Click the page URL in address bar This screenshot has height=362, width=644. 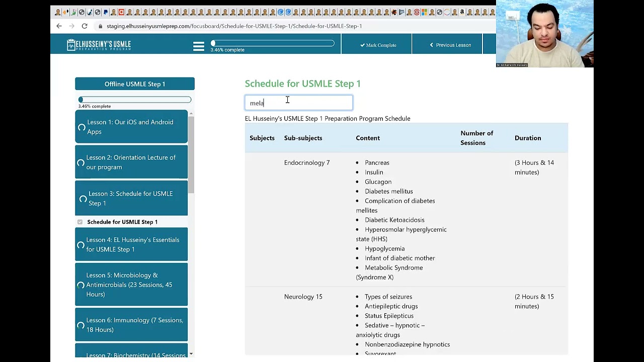pos(234,26)
